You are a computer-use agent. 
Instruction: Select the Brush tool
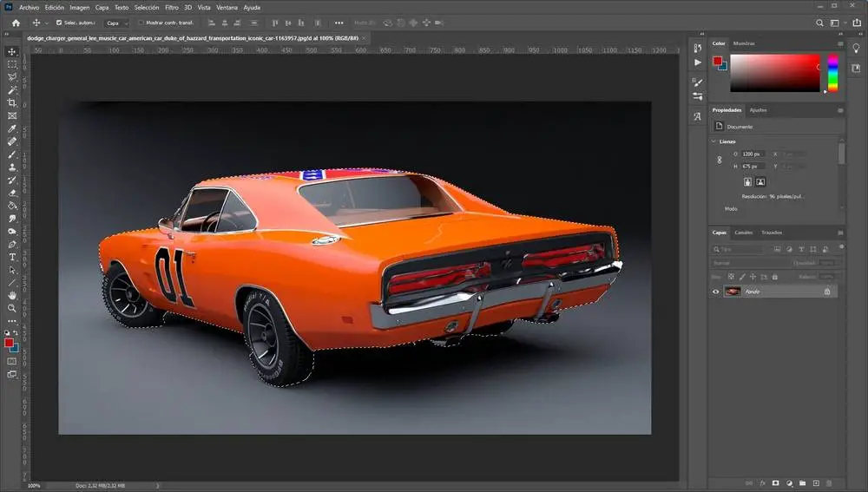pyautogui.click(x=12, y=154)
